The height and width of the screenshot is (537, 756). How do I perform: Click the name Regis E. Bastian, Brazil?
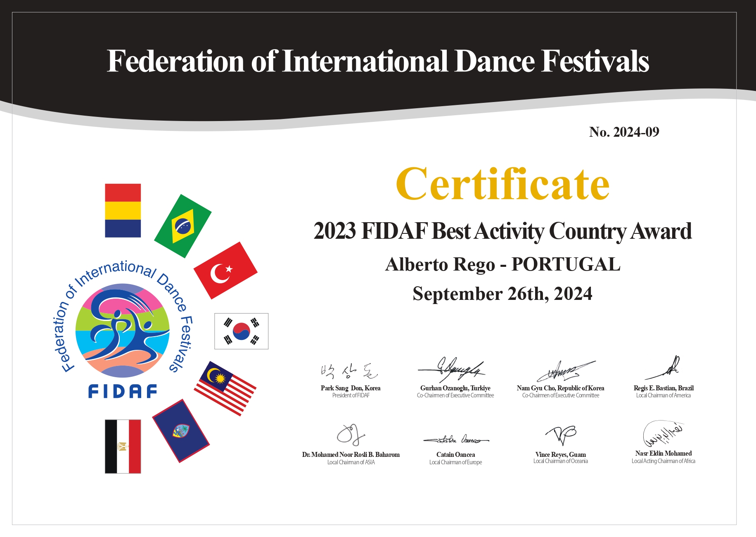tap(664, 388)
